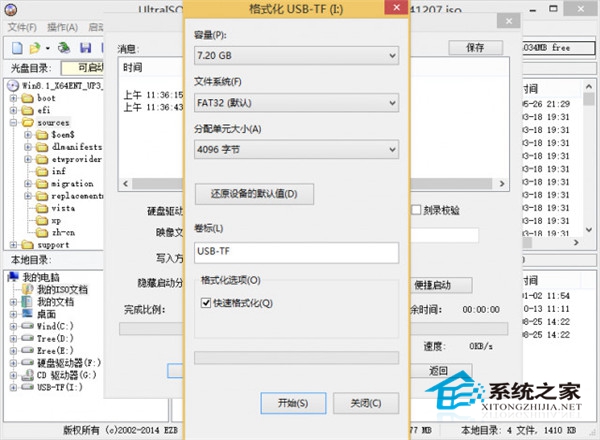The image size is (600, 440).
Task: Select the inf folder in disc tree
Action: tap(58, 171)
